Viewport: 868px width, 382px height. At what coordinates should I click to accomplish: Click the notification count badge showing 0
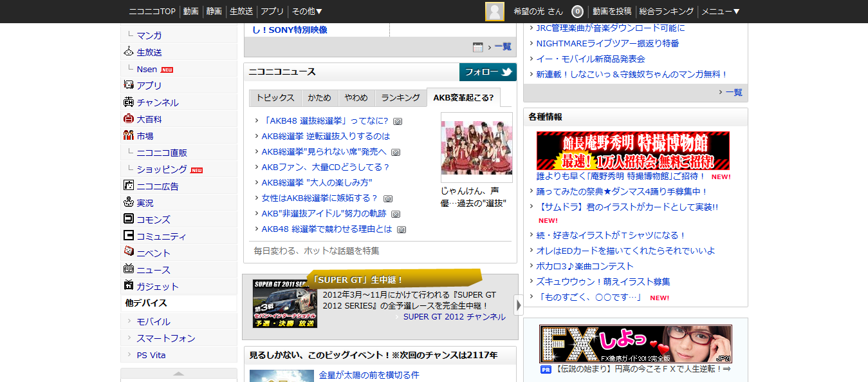coord(577,12)
